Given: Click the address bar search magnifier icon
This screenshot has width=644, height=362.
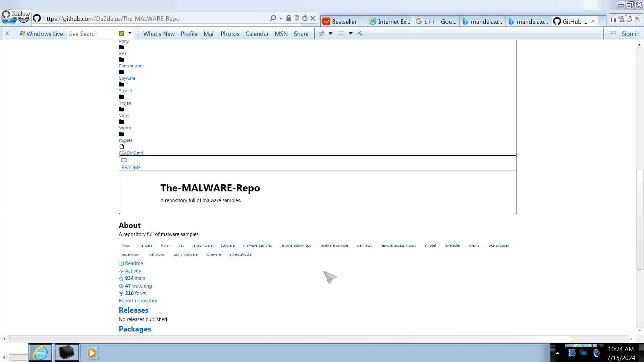Looking at the screenshot, I should 273,18.
